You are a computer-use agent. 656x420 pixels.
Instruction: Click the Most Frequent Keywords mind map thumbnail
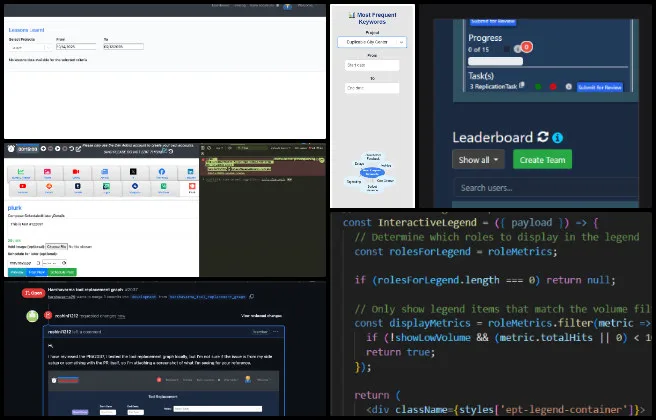click(x=371, y=170)
